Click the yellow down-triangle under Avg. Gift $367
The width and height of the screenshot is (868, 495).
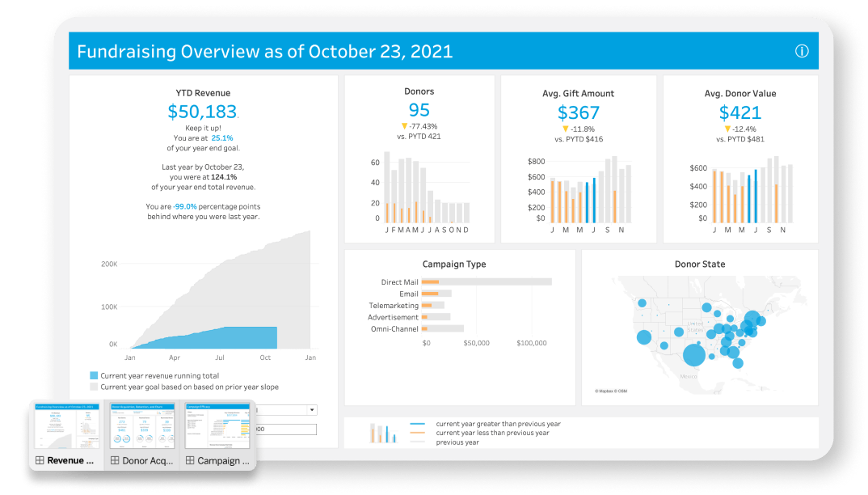click(565, 129)
